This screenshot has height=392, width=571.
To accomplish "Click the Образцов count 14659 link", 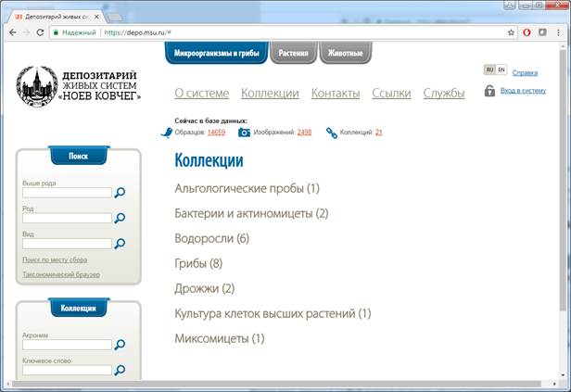I will click(x=216, y=133).
